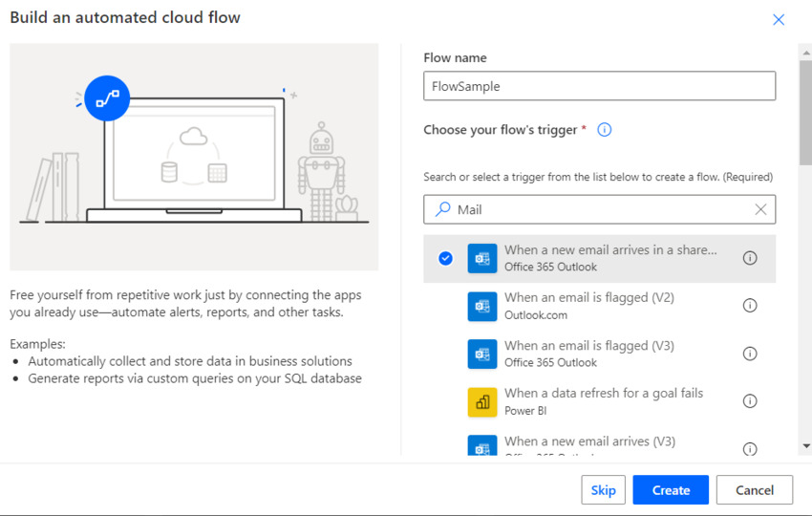Open the flow trigger help info icon
This screenshot has height=516, width=812.
(604, 130)
